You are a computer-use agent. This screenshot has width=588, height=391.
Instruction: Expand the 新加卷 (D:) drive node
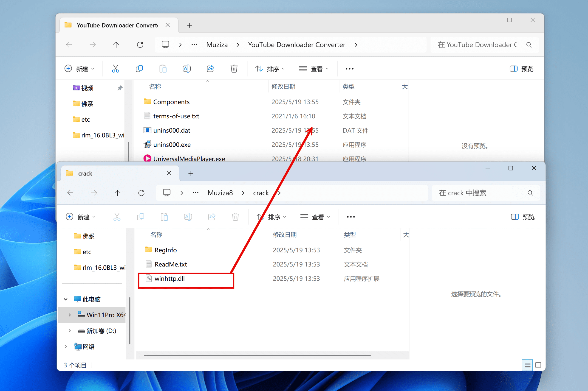coord(69,331)
